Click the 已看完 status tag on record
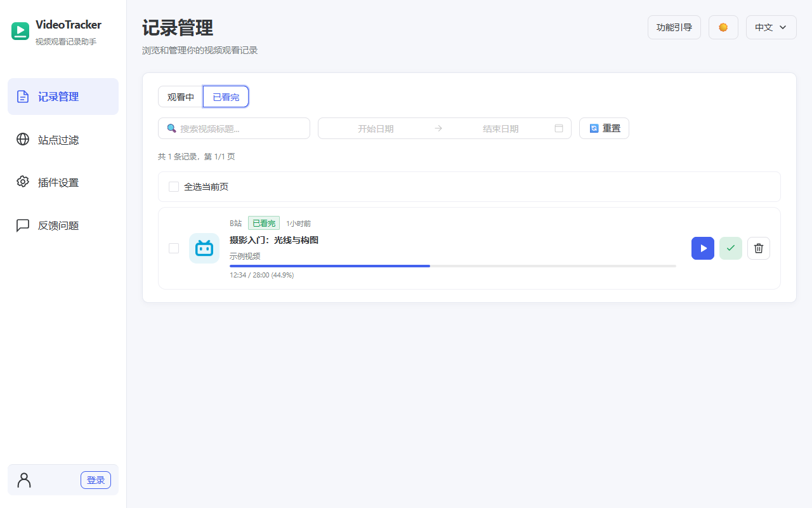 tap(264, 224)
